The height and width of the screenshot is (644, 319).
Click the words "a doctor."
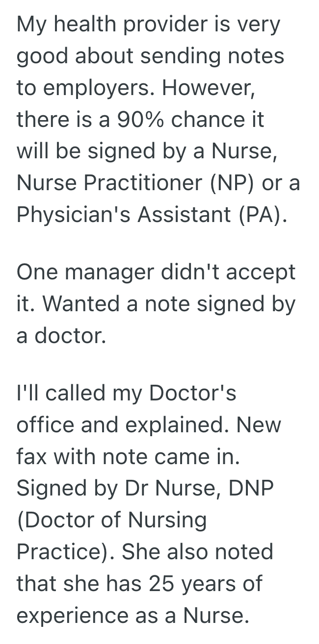pyautogui.click(x=61, y=336)
